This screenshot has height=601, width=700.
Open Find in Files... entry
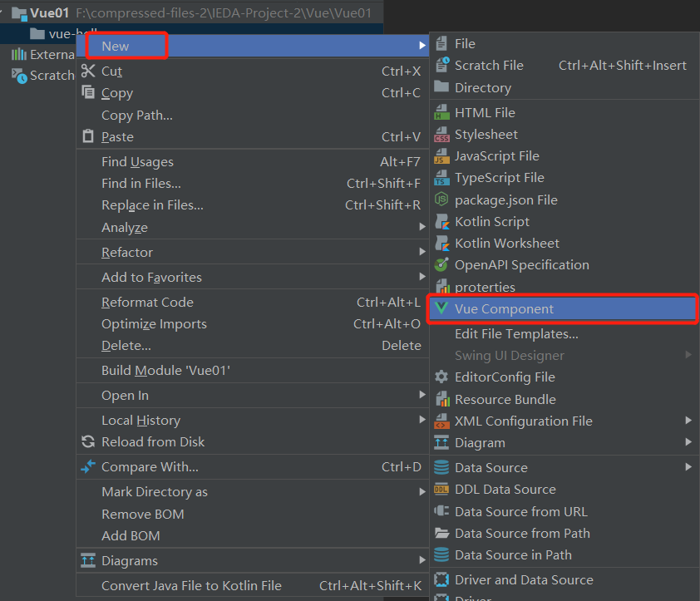pos(253,183)
